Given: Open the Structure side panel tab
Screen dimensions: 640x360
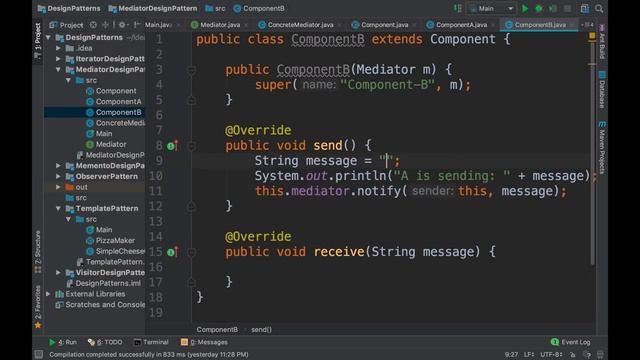Looking at the screenshot, I should point(38,252).
